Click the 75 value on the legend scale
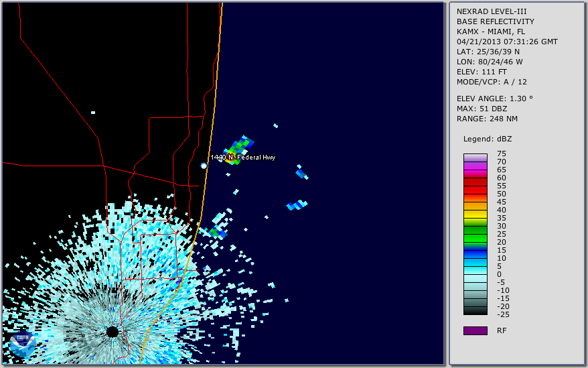This screenshot has height=368, width=588. 502,154
